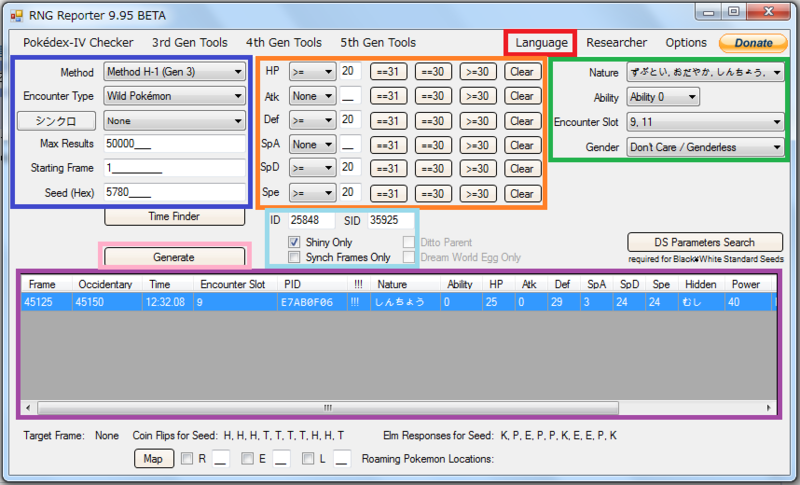
Task: Expand the SpD comparison dropdown
Action: (x=312, y=168)
